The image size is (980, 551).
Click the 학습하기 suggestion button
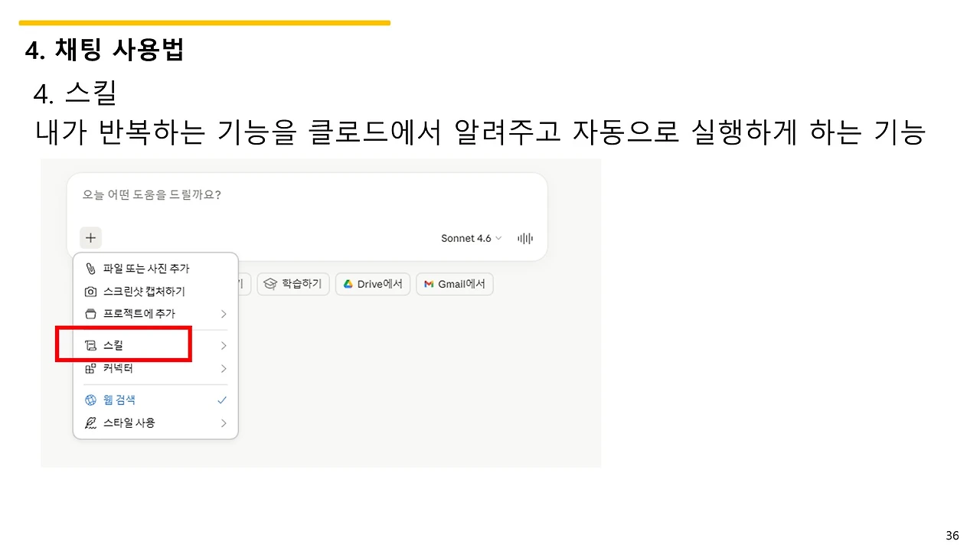(293, 284)
